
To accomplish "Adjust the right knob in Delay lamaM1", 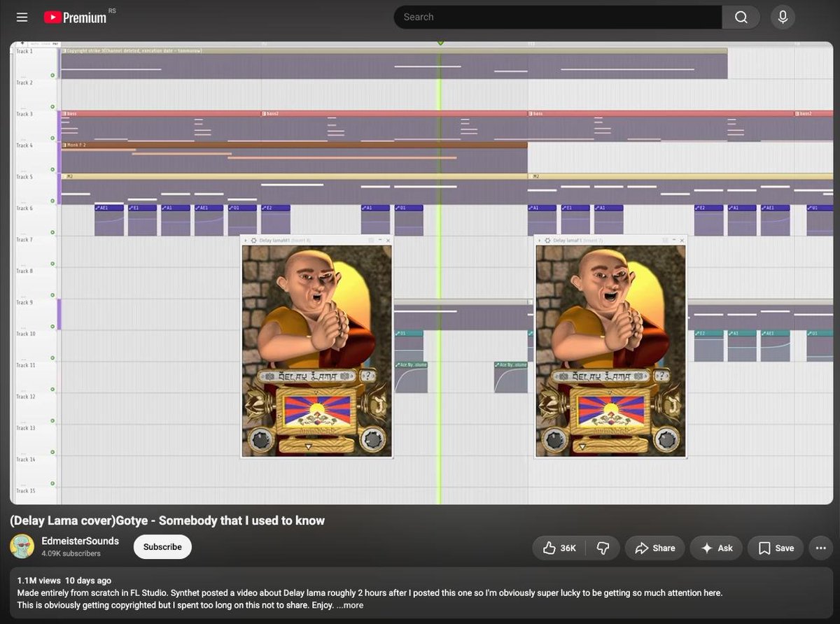I will tap(372, 439).
